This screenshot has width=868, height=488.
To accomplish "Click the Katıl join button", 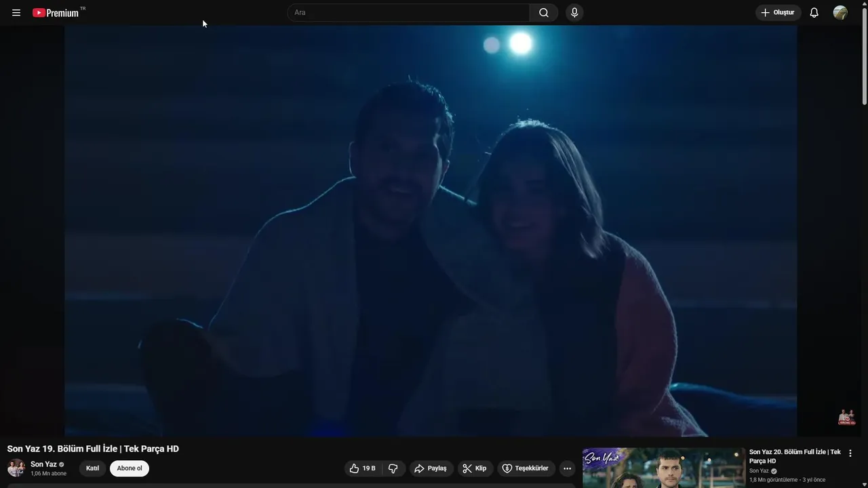I will (x=92, y=468).
